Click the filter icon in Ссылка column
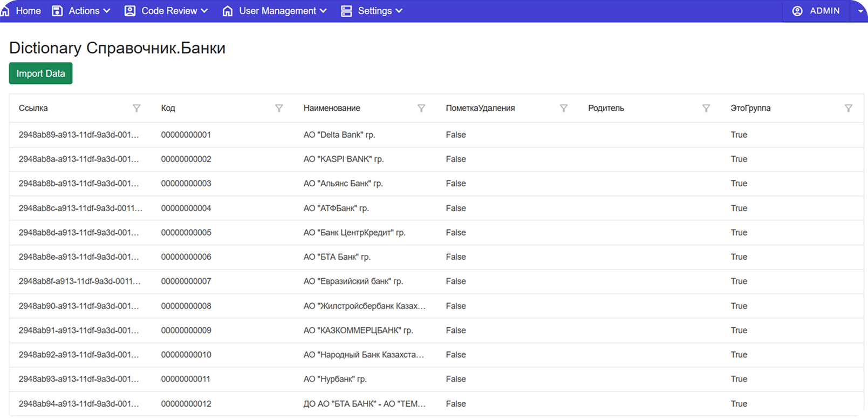 tap(136, 109)
